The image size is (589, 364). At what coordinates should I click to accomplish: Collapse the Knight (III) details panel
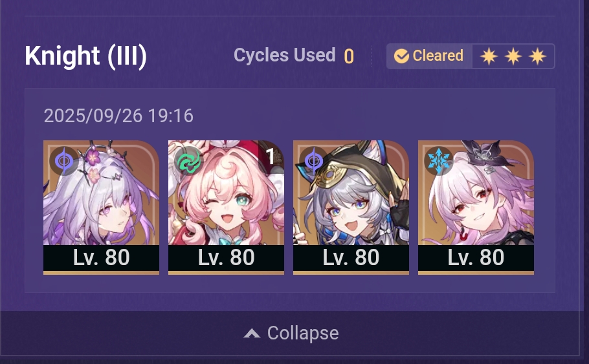291,333
